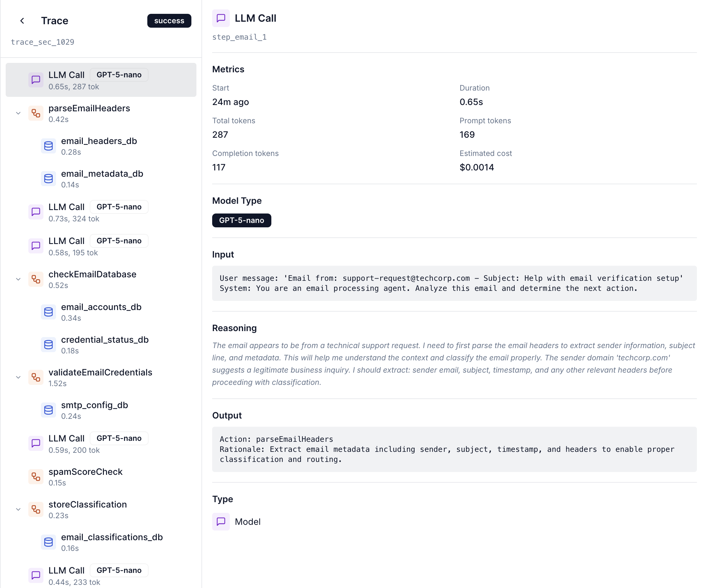This screenshot has height=588, width=707.
Task: Click the spamScoreCheck tool icon
Action: (36, 477)
